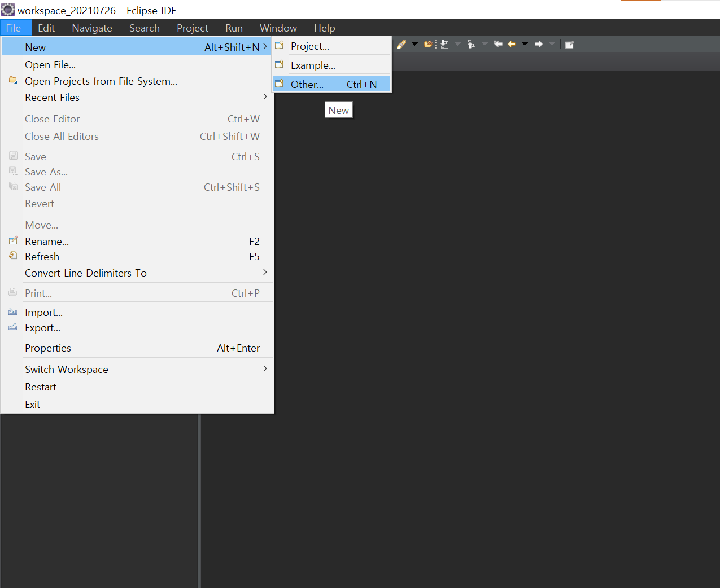The width and height of the screenshot is (720, 588).
Task: Expand the Recent Files submenu arrow
Action: (265, 97)
